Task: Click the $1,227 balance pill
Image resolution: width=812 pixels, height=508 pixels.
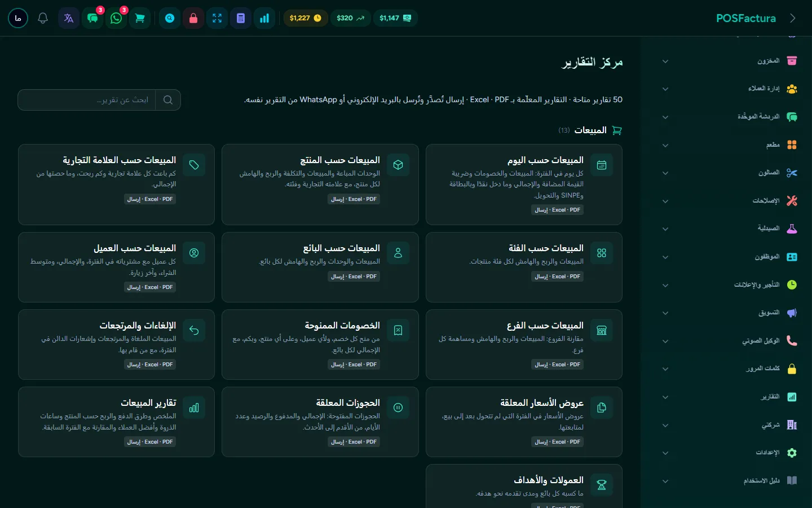Action: 305,18
